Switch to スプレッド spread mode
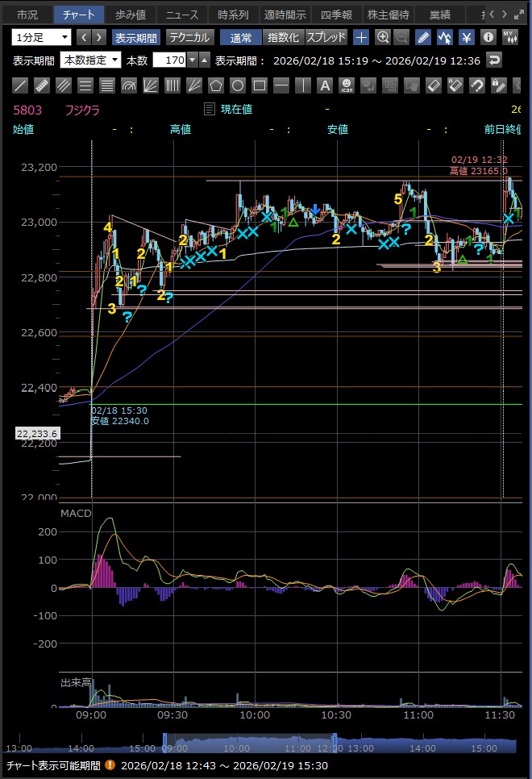 [326, 37]
